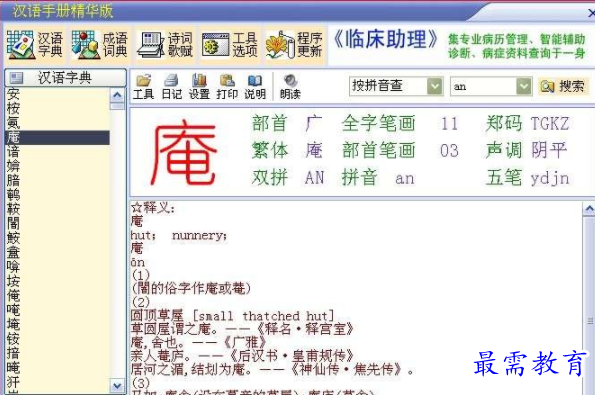Open 设置 settings in the toolbar
The image size is (595, 395).
pos(199,87)
